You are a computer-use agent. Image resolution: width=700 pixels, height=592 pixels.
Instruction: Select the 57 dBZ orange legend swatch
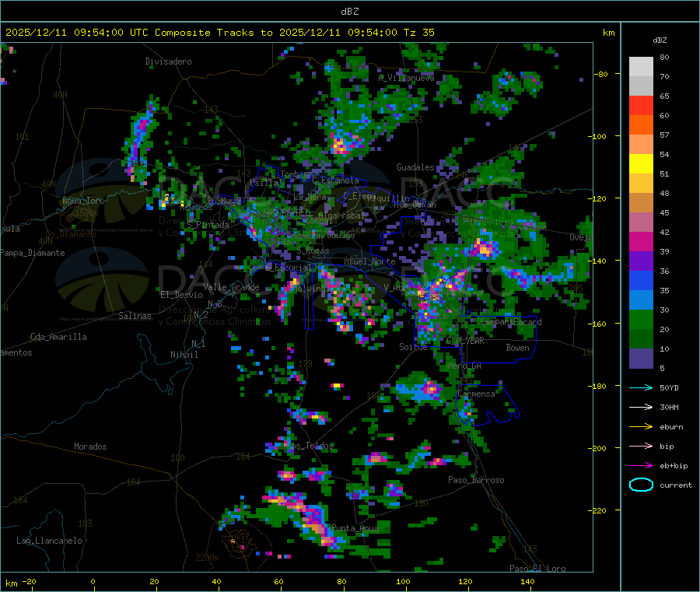pos(641,125)
